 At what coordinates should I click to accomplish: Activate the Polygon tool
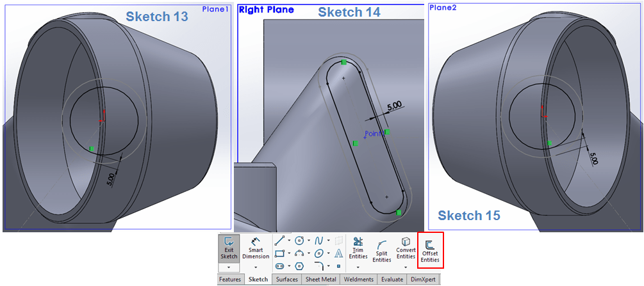point(299,266)
